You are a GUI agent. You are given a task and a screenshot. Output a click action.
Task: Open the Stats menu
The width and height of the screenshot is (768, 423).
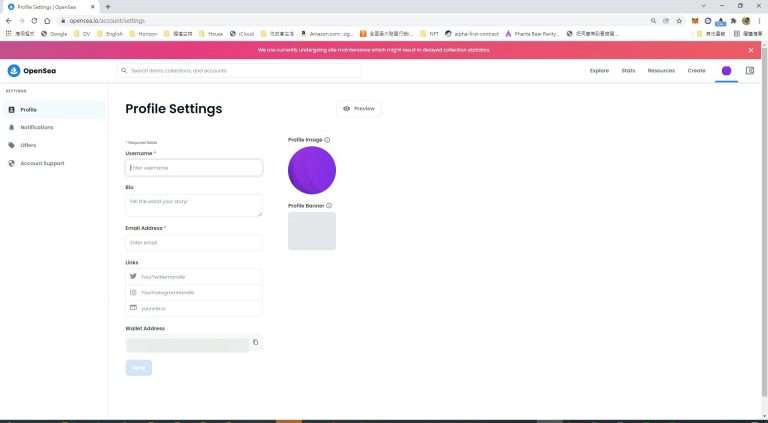tap(628, 71)
